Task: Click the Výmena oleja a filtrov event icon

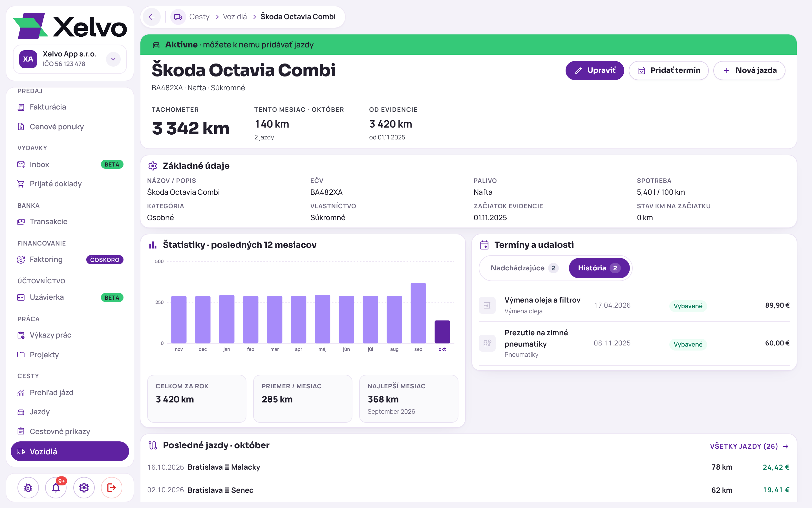Action: tap(487, 305)
